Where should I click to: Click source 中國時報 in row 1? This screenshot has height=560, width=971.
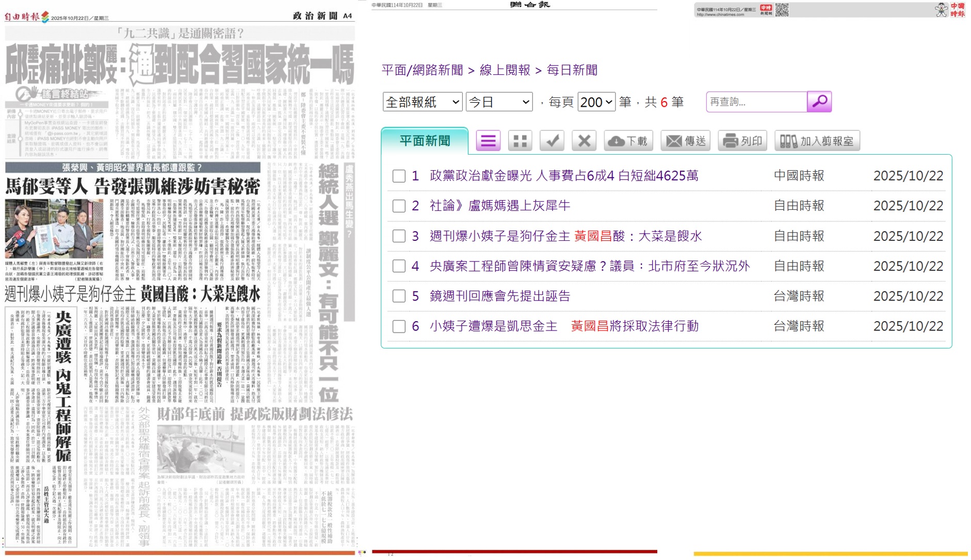(x=799, y=176)
